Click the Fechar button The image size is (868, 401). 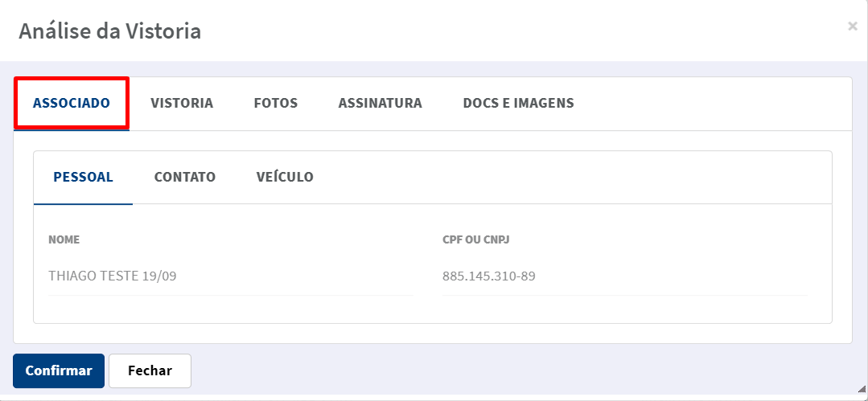150,370
